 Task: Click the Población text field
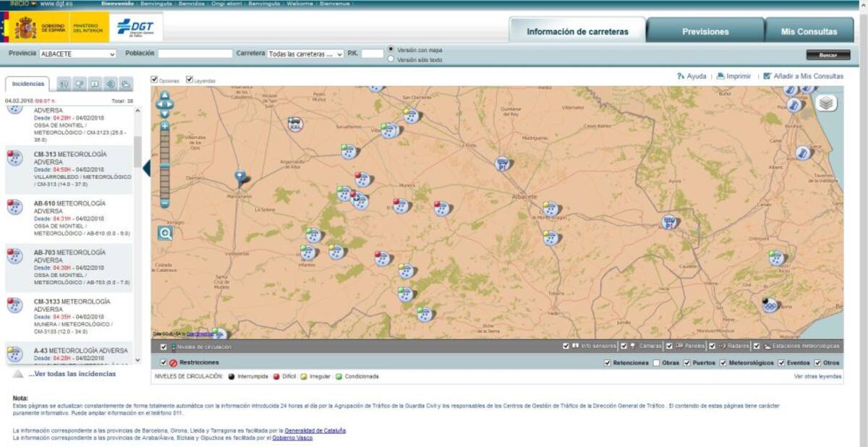tap(195, 54)
